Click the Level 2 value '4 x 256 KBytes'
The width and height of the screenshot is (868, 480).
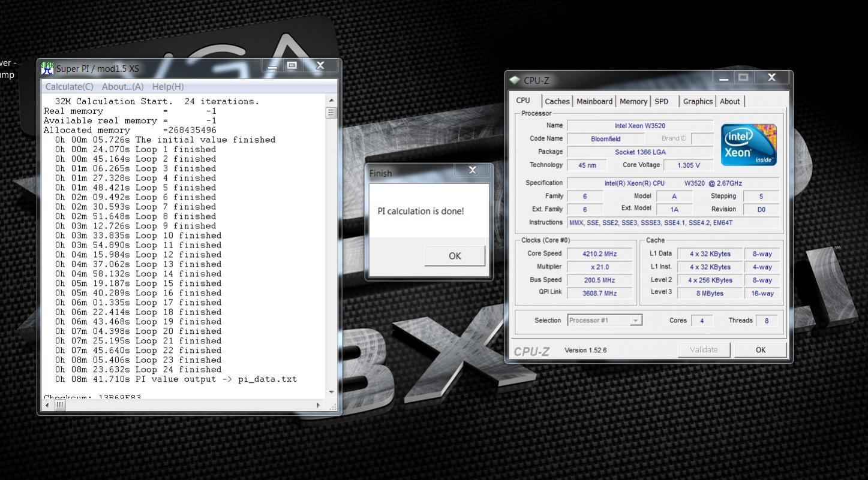tap(710, 280)
